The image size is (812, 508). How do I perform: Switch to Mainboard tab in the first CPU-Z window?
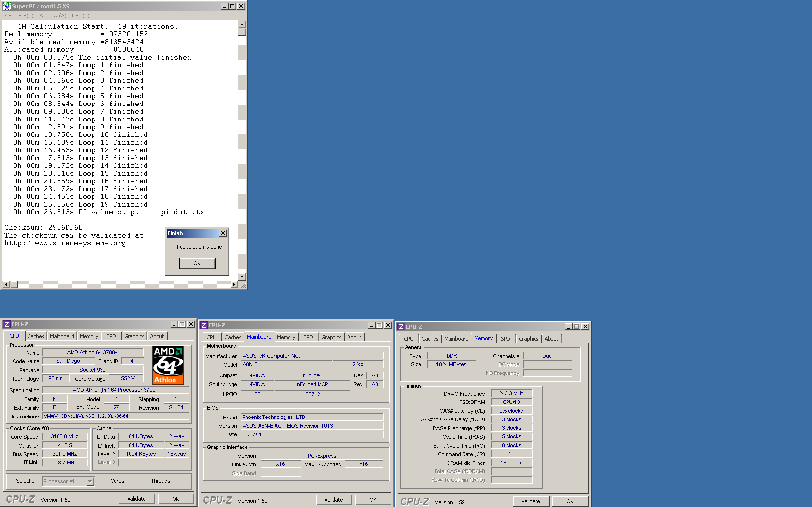point(62,336)
